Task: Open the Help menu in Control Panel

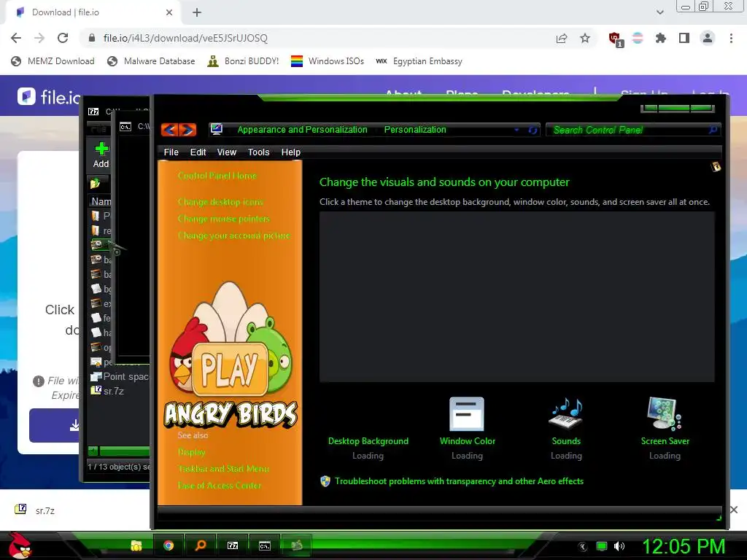Action: [x=290, y=152]
